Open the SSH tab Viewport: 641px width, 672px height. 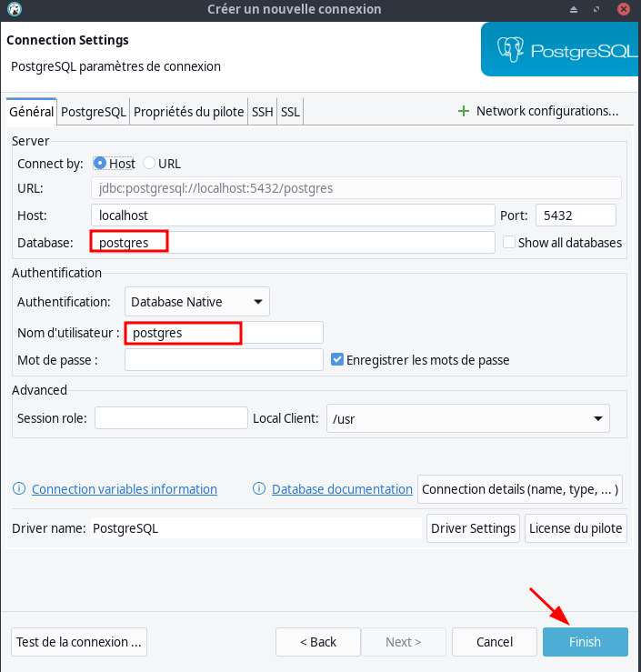262,112
